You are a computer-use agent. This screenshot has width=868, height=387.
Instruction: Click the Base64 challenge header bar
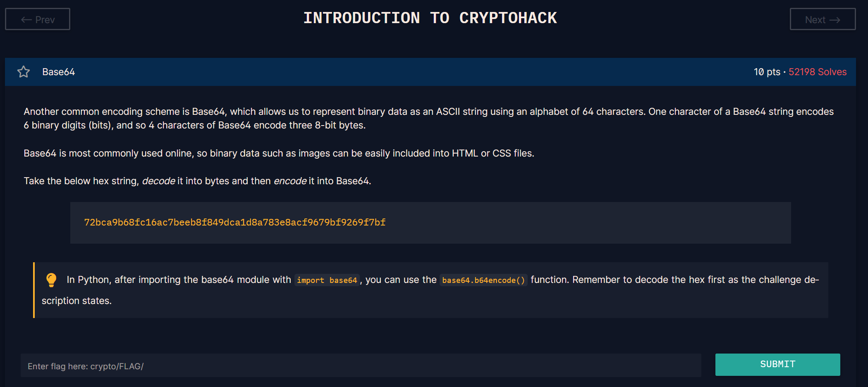tap(430, 72)
